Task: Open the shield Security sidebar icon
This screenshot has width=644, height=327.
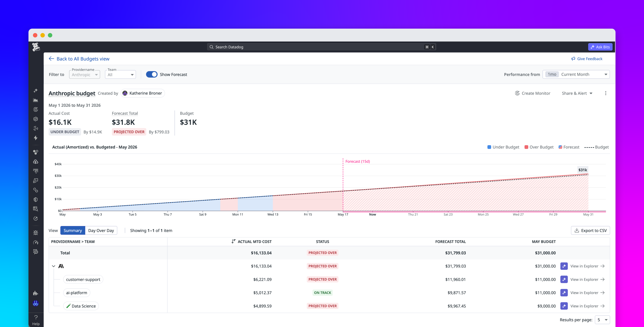Action: click(x=36, y=199)
